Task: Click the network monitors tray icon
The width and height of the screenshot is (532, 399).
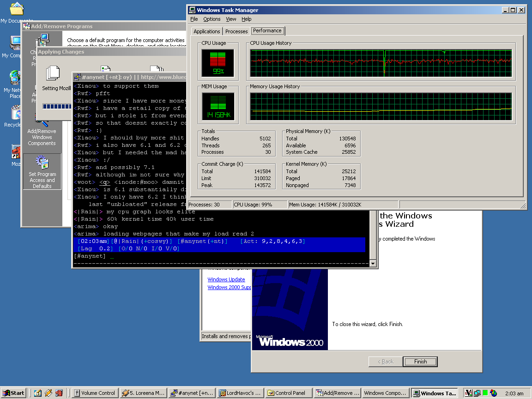Action: pos(477,393)
